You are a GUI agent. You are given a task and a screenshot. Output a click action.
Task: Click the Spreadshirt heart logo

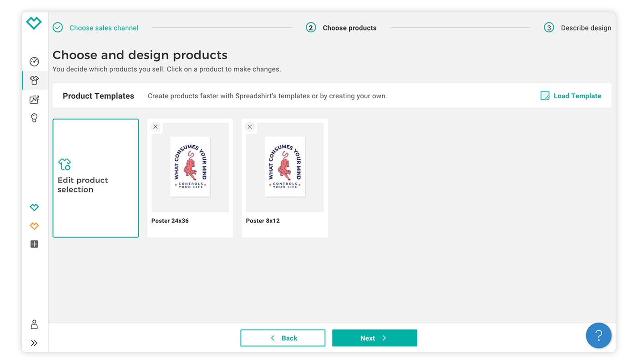34,23
